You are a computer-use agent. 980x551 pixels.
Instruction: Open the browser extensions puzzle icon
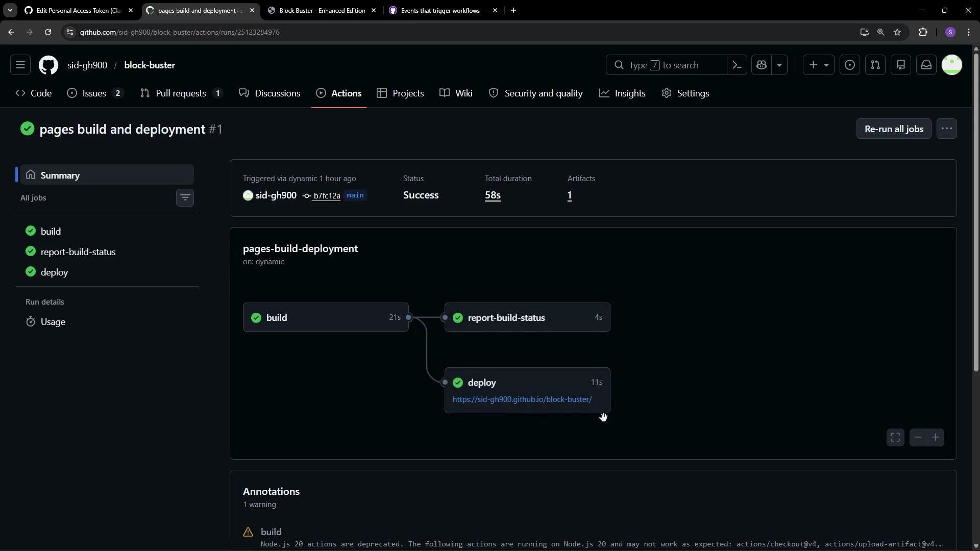pyautogui.click(x=923, y=32)
